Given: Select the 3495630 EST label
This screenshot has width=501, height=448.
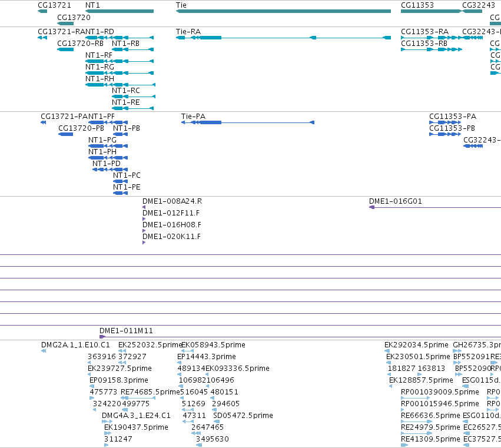Looking at the screenshot, I should tap(213, 439).
